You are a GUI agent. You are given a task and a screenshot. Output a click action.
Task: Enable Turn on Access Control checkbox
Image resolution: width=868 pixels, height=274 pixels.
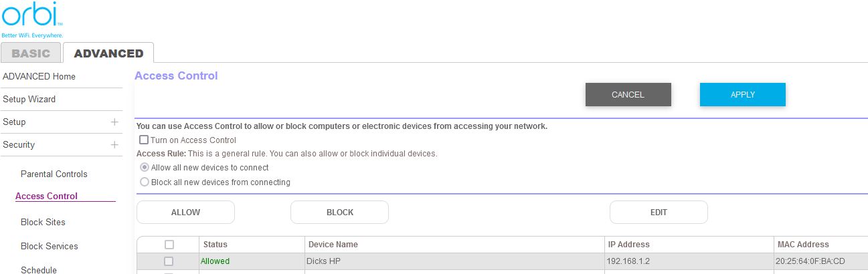[x=144, y=140]
